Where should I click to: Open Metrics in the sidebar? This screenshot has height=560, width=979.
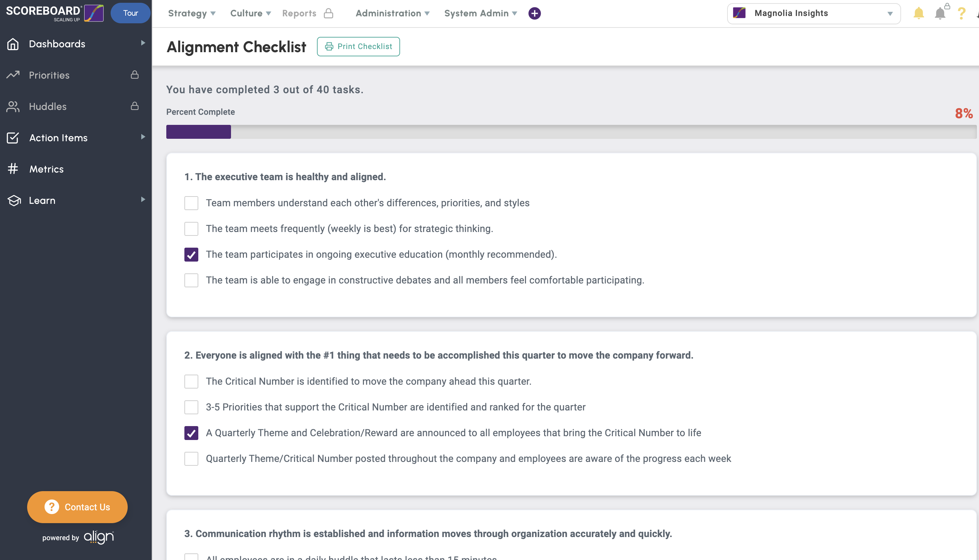point(76,169)
